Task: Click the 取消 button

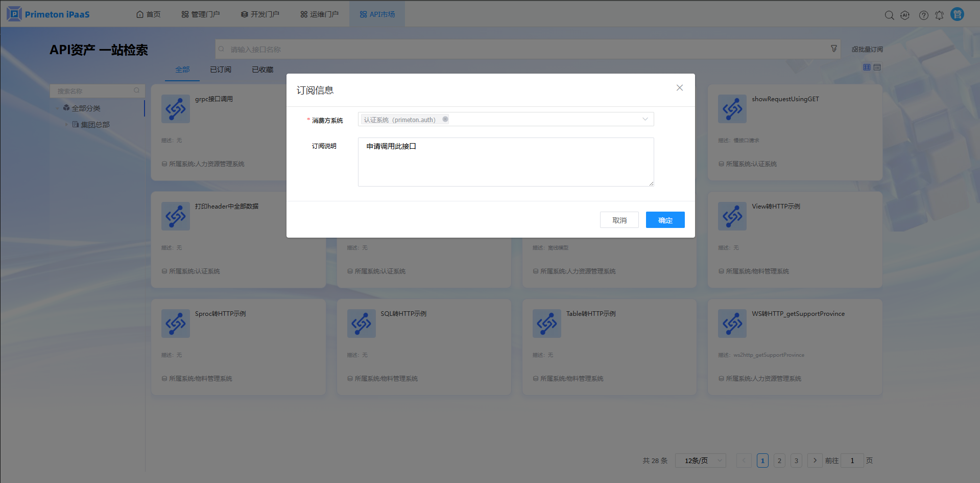Action: 619,220
